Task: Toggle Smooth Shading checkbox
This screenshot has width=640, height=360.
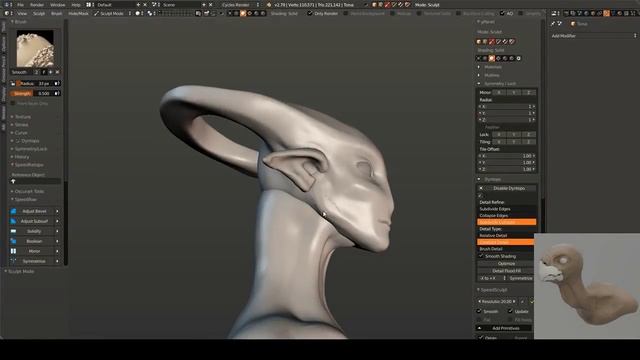Action: (481, 256)
